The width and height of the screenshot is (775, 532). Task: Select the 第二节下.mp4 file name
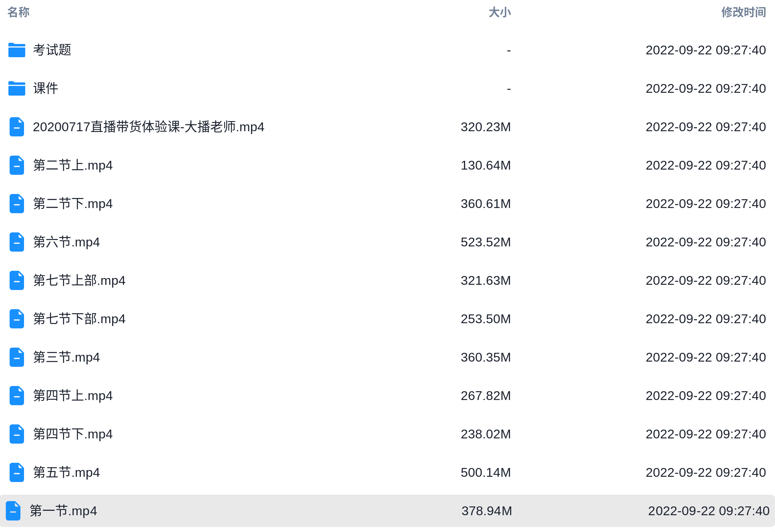click(x=73, y=204)
